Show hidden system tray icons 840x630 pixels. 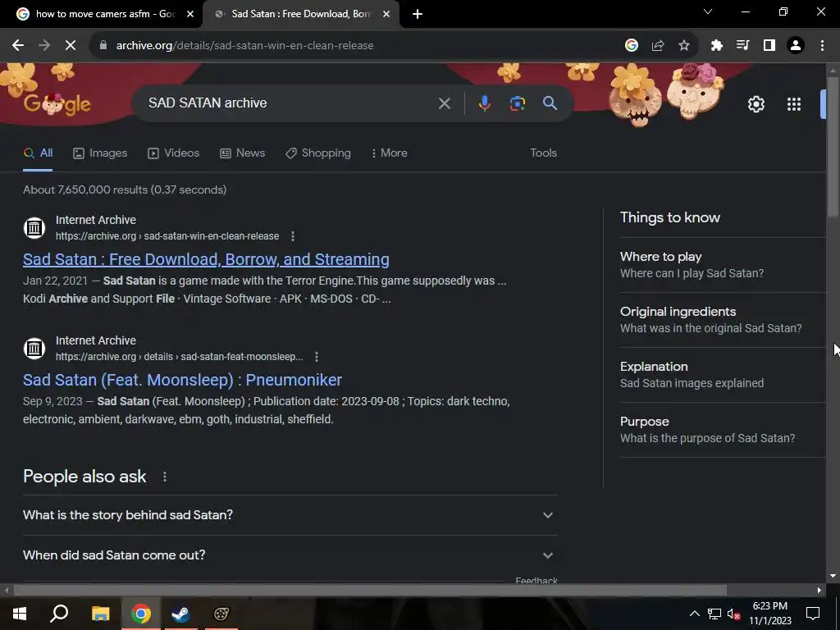[x=694, y=614]
